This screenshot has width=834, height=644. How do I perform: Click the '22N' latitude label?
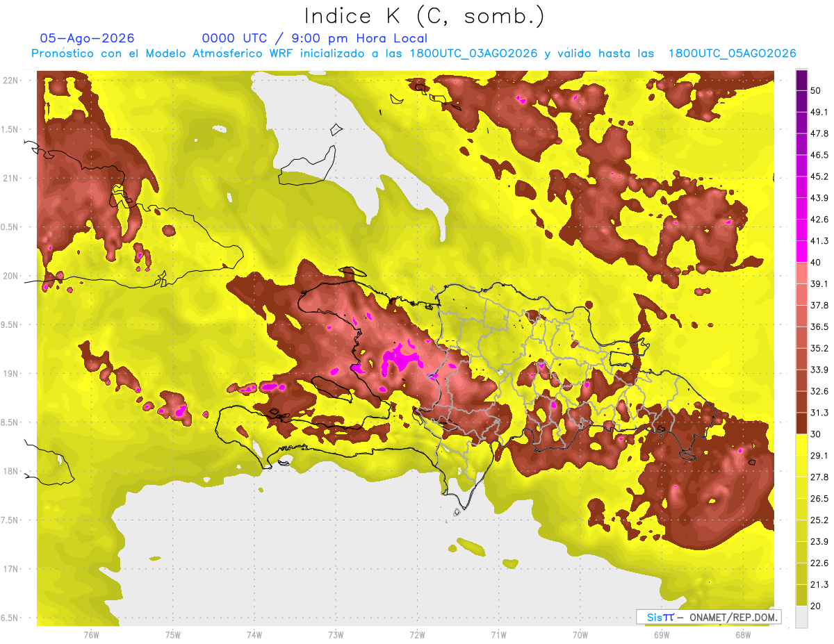point(10,81)
